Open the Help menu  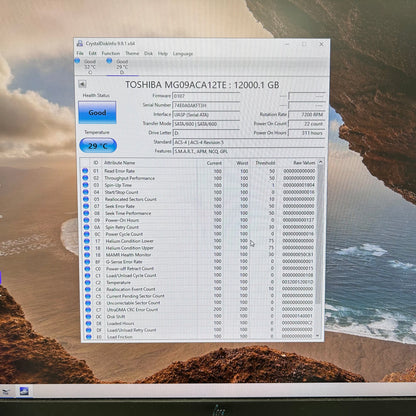[x=163, y=54]
